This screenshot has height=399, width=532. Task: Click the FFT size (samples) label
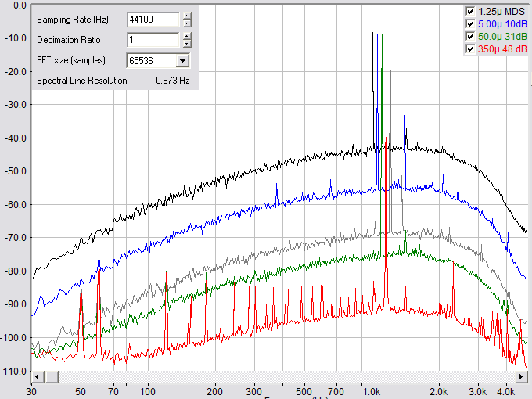71,60
